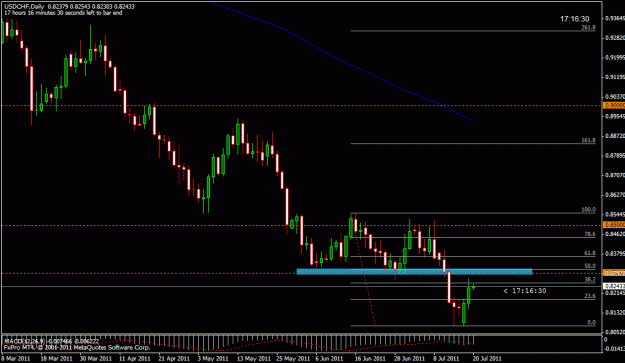625x363 pixels.
Task: Click the 0.9282 price axis label
Action: click(615, 37)
